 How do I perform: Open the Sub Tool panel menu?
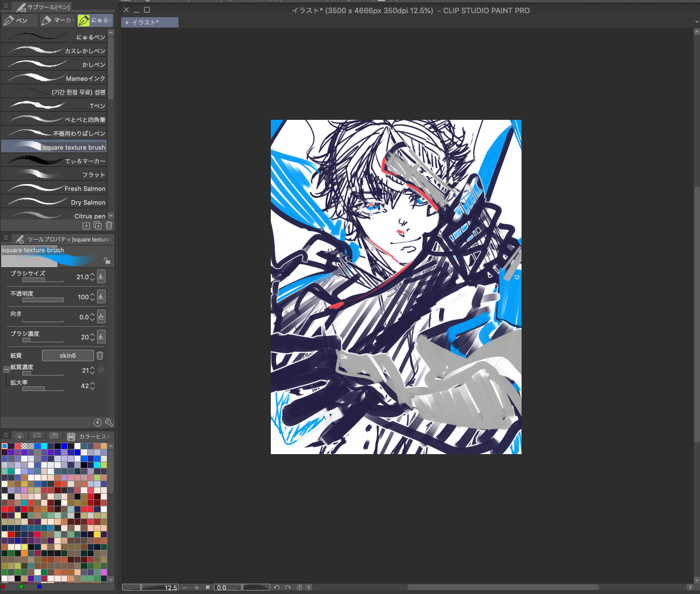[x=6, y=7]
